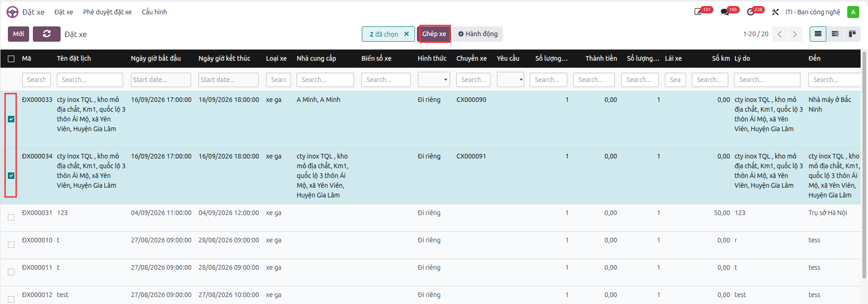Open the Hình thức filter dropdown

point(434,80)
